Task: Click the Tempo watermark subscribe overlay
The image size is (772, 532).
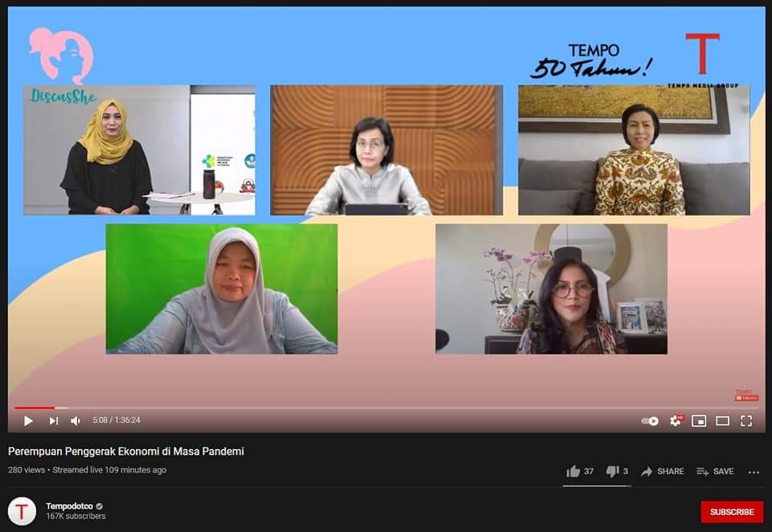Action: point(747,395)
